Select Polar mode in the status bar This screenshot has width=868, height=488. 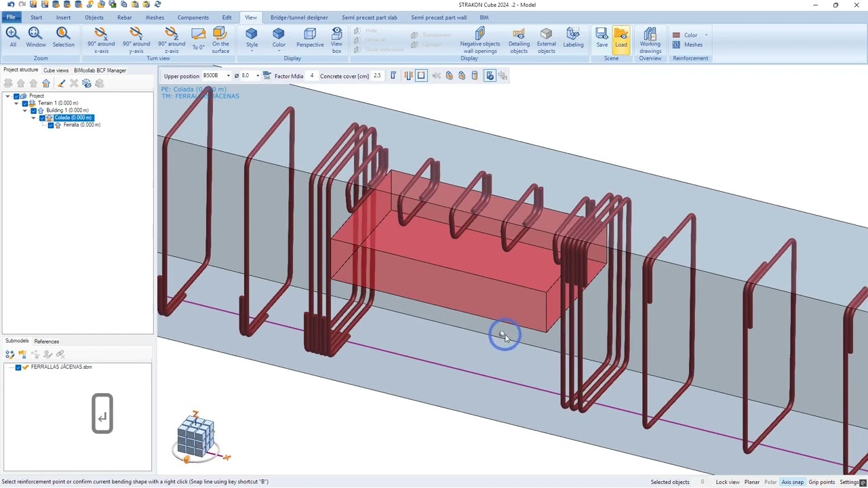click(770, 482)
